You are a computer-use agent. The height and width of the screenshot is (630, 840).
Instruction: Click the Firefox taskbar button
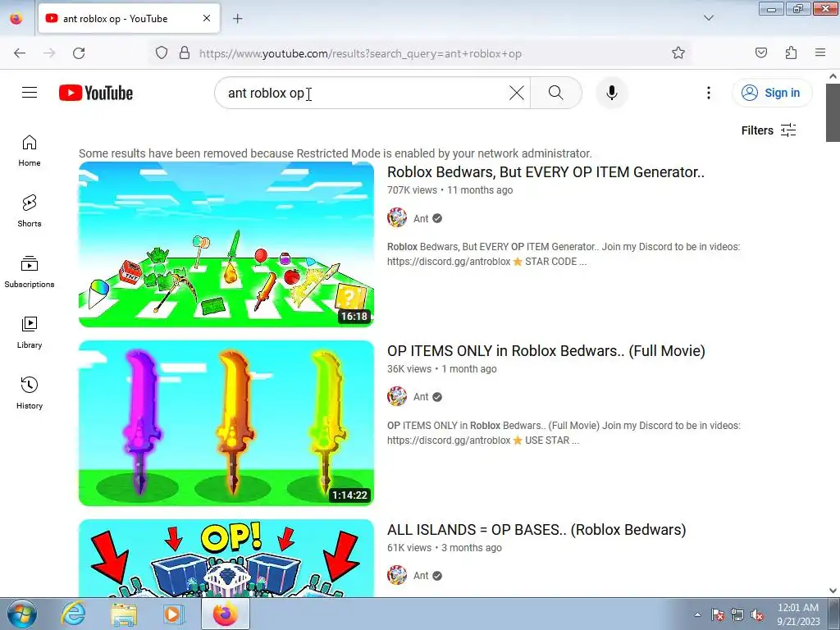click(225, 614)
